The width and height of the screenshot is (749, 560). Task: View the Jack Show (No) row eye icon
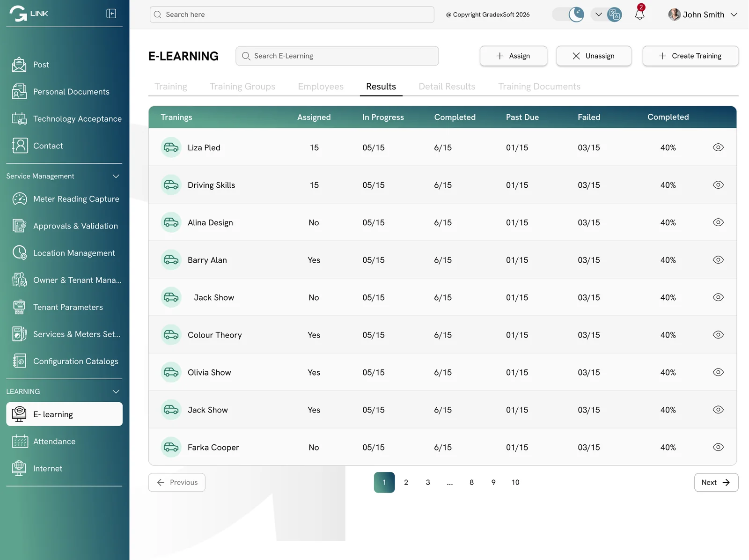click(718, 297)
